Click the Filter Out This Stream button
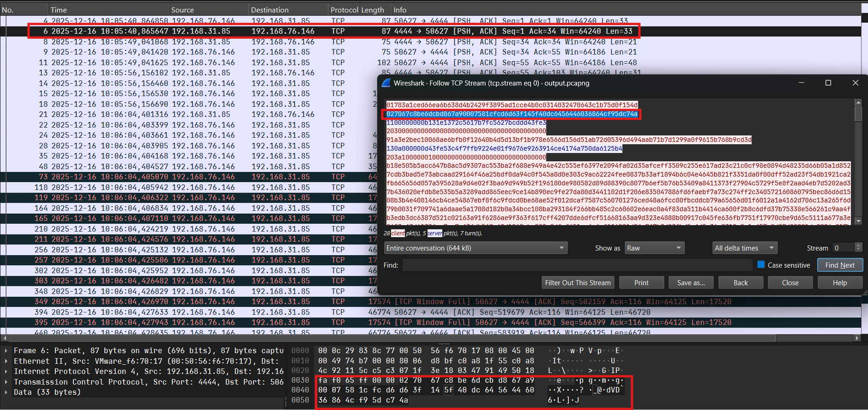 pos(577,283)
